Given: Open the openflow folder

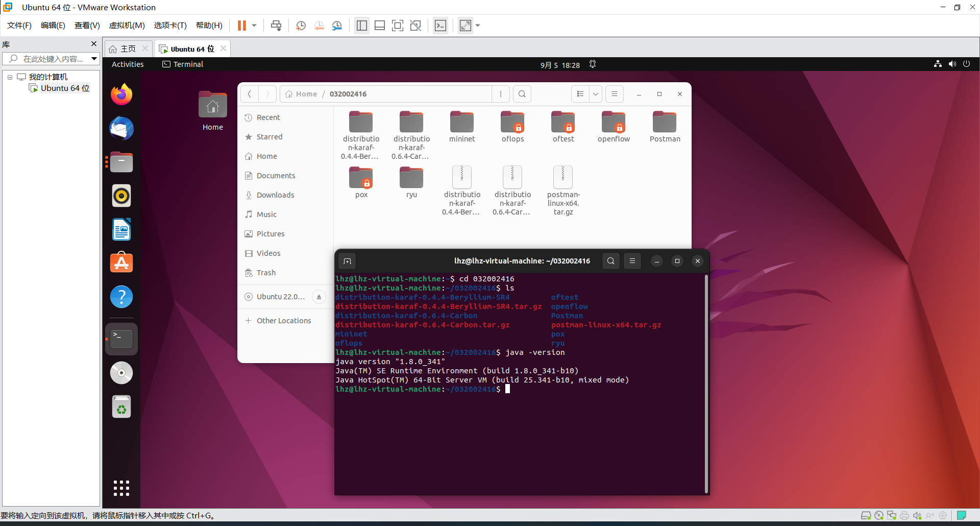Looking at the screenshot, I should [614, 127].
